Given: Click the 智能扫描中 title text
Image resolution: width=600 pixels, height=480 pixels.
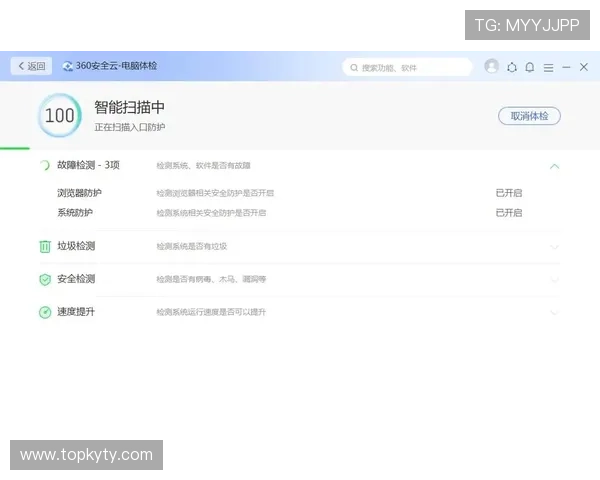Looking at the screenshot, I should [x=129, y=107].
